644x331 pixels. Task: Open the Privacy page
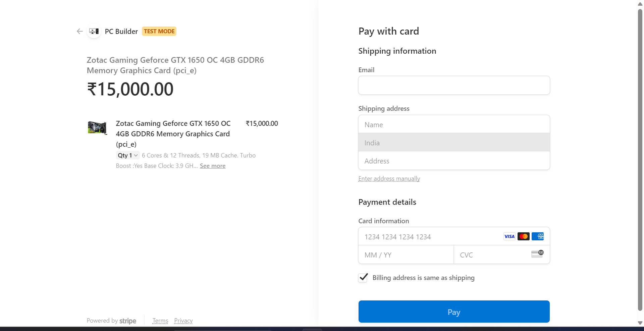pyautogui.click(x=183, y=321)
